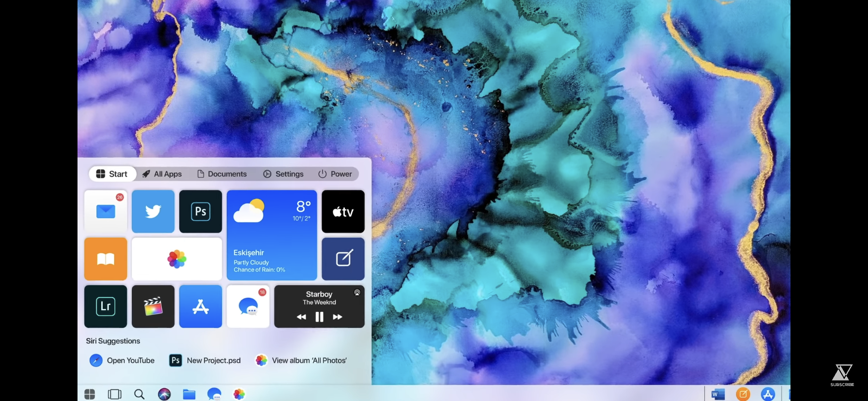868x401 pixels.
Task: Open the App Store tile
Action: pos(201,307)
